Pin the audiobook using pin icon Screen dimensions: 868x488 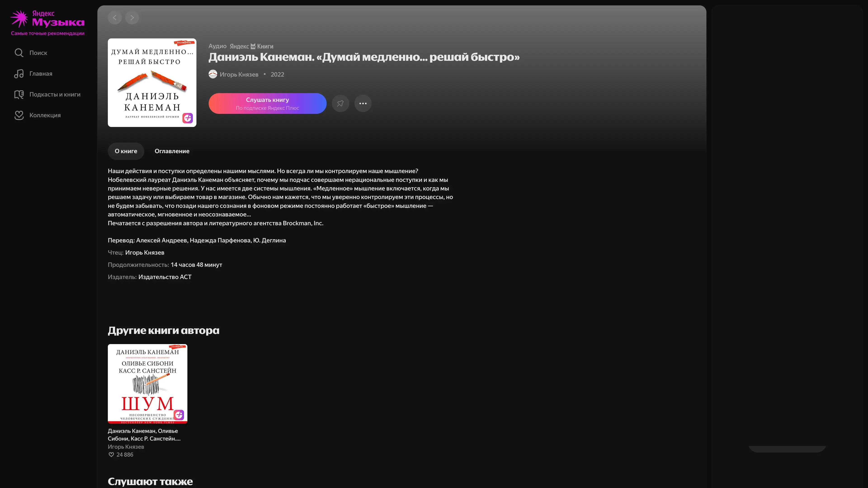[x=340, y=103]
